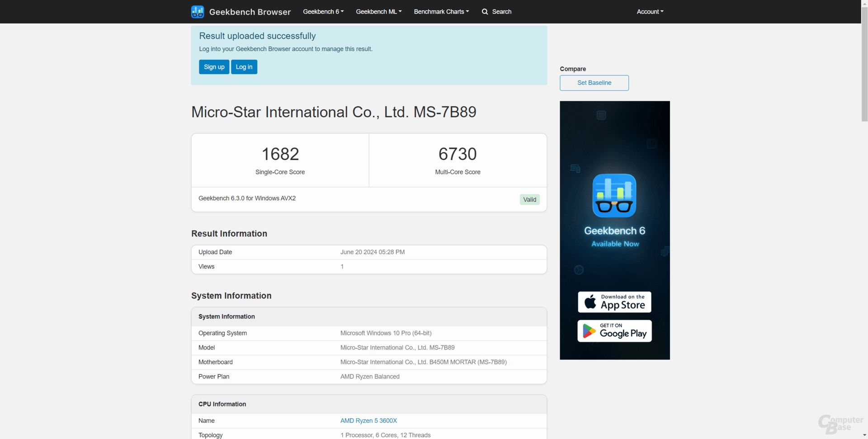The width and height of the screenshot is (868, 439).
Task: Click the Result uploaded successfully heading
Action: click(257, 36)
